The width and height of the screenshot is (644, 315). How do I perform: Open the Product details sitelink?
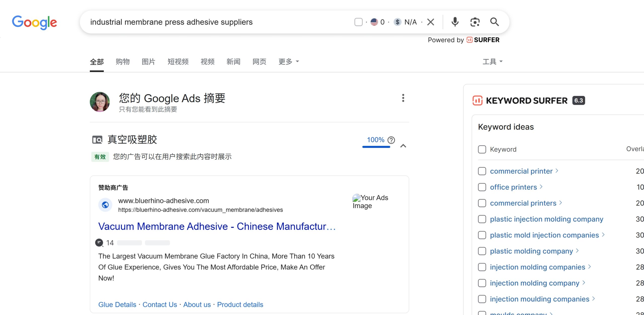point(240,305)
